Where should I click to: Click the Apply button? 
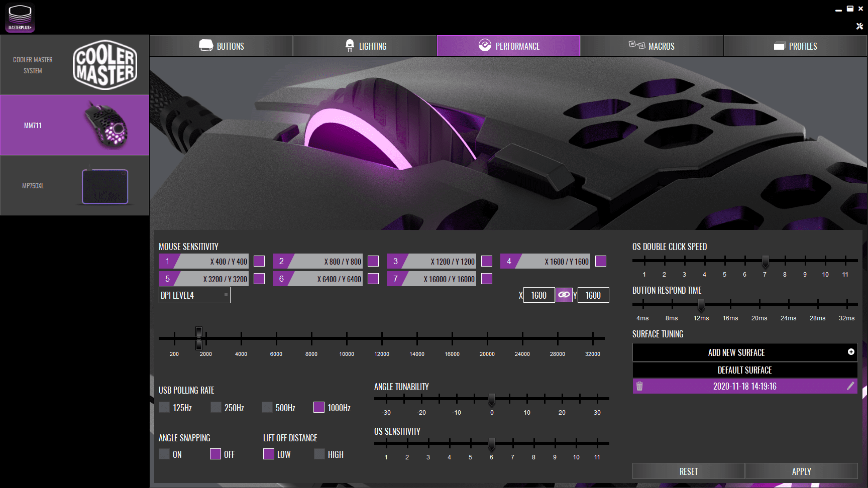click(802, 471)
